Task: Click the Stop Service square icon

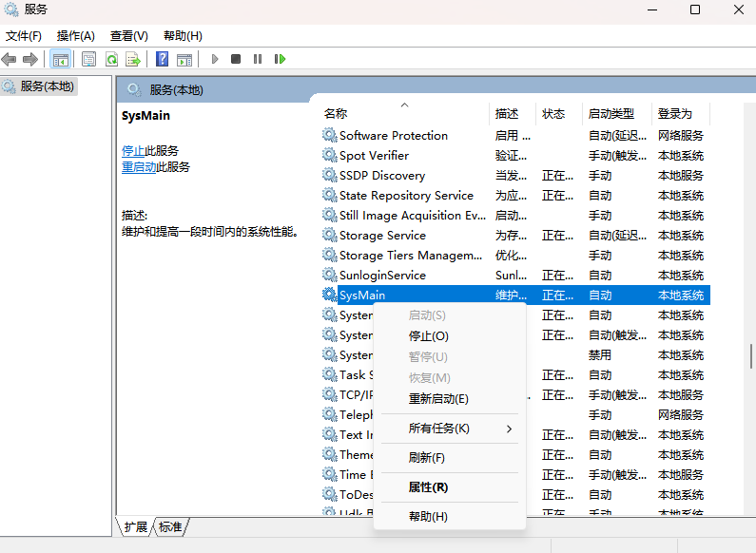Action: (236, 59)
